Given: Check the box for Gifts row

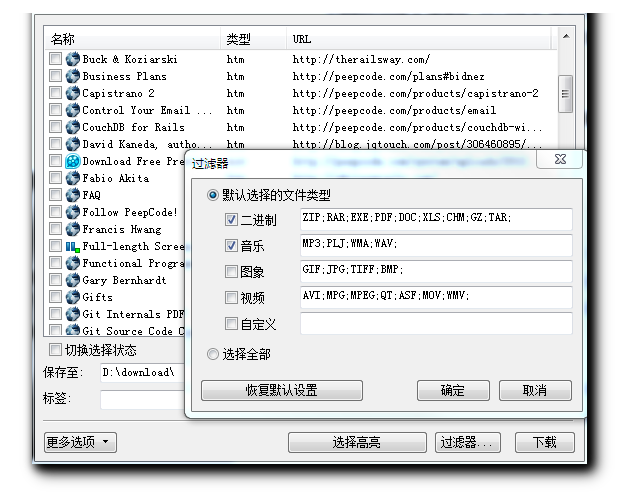Looking at the screenshot, I should click(55, 297).
